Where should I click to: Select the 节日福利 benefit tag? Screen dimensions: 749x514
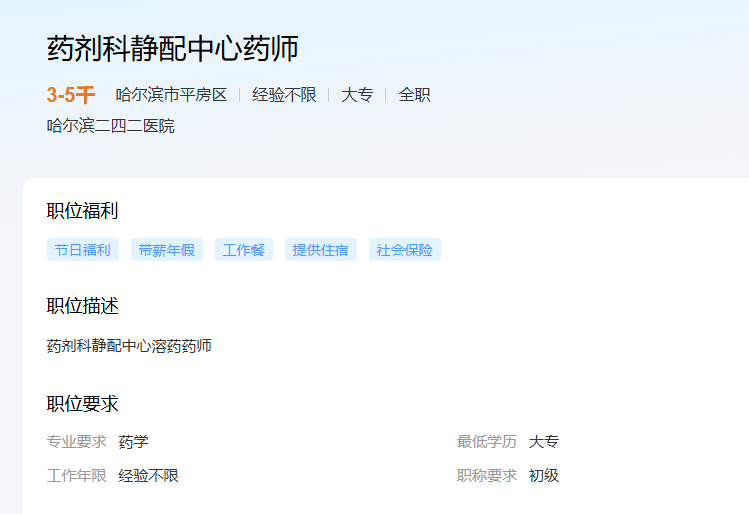[x=83, y=250]
